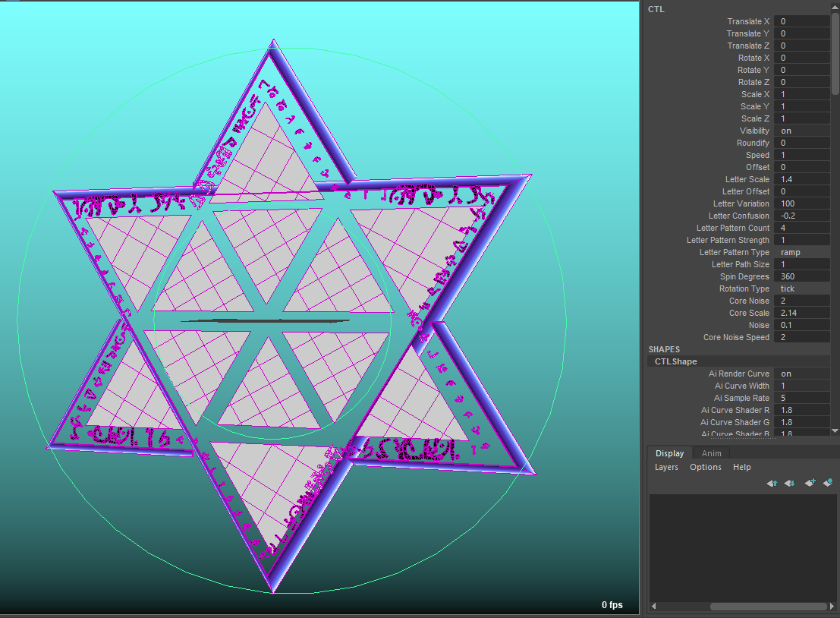Image resolution: width=840 pixels, height=618 pixels.
Task: Click channel box scroll down arrow
Action: coord(835,430)
